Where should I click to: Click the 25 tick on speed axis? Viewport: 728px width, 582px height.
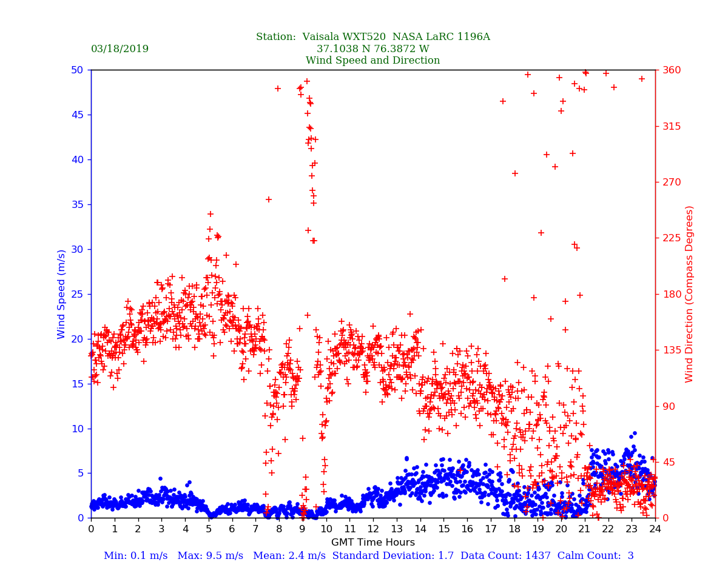tap(76, 294)
